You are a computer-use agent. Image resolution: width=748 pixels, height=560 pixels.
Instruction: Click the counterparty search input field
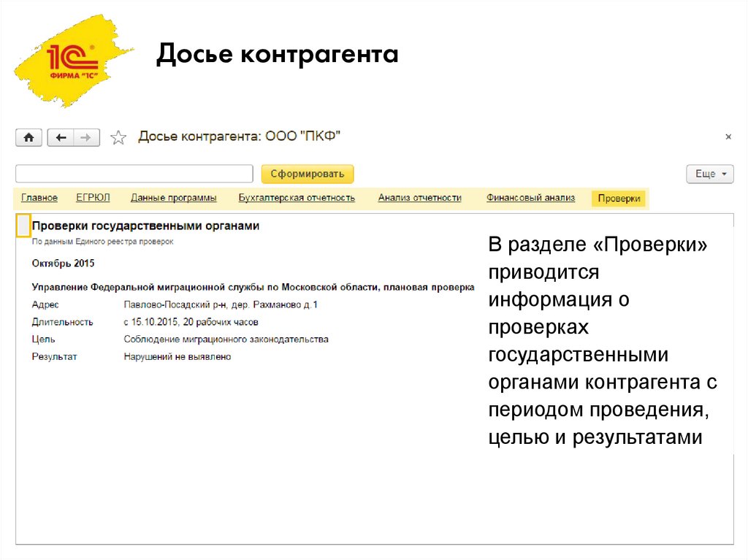134,174
